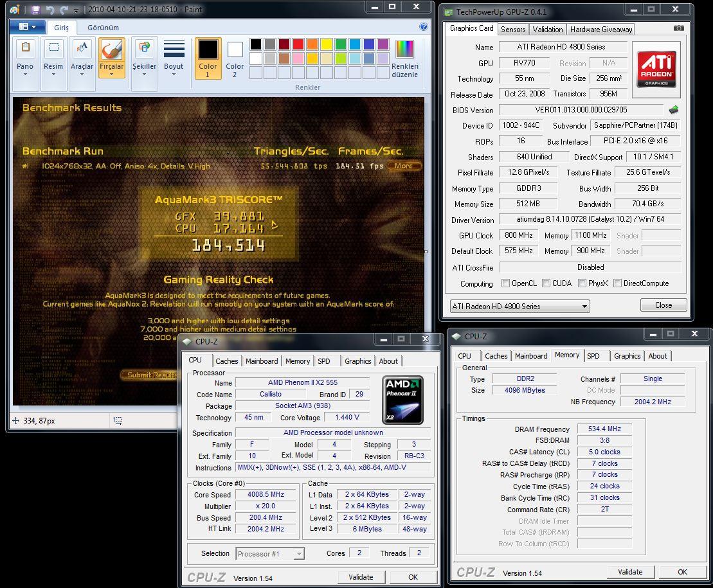Select the Color 1 black swatch button
The image size is (713, 588).
(x=208, y=58)
